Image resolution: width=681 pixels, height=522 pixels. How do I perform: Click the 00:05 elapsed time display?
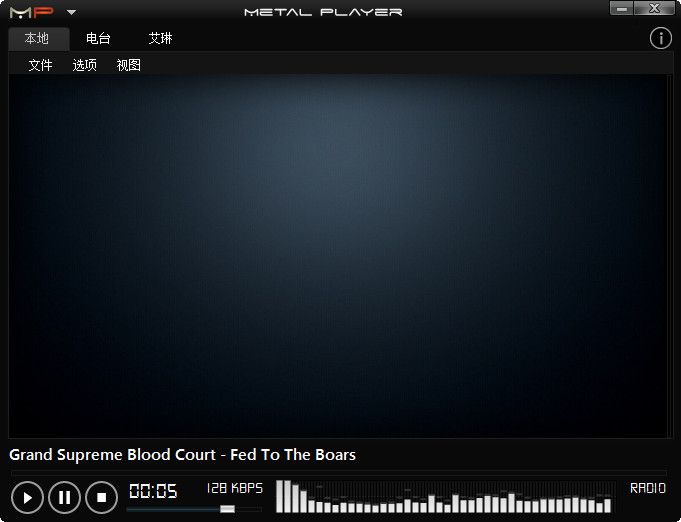[x=153, y=491]
